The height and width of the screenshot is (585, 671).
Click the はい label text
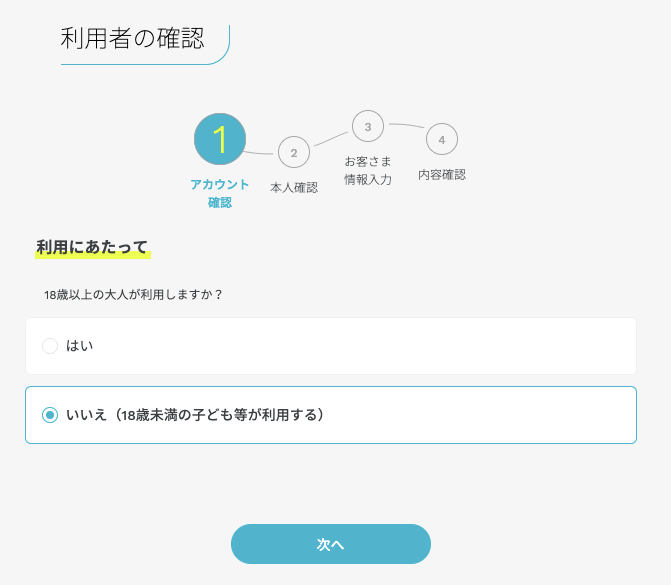pyautogui.click(x=80, y=346)
